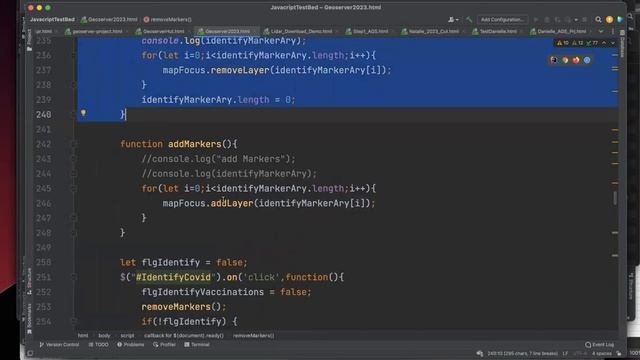Close the active Geoserver2023.html tab
Image resolution: width=640 pixels, height=360 pixels.
(x=255, y=31)
